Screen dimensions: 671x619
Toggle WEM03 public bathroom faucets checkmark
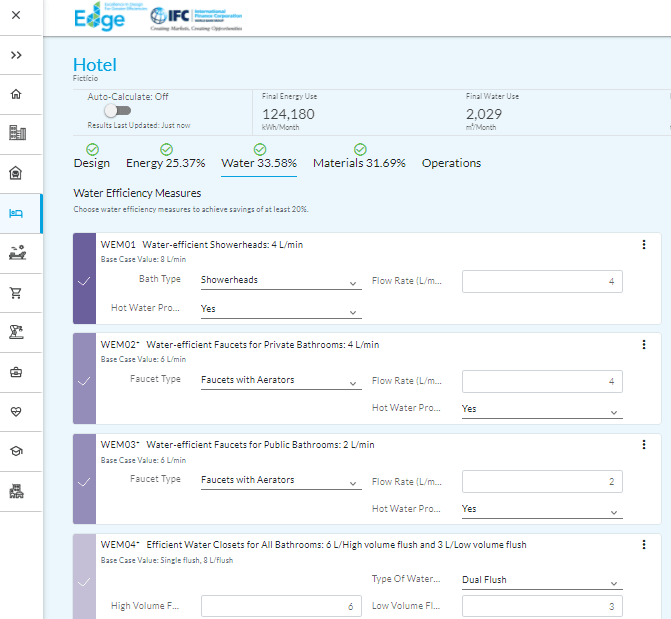click(x=84, y=481)
